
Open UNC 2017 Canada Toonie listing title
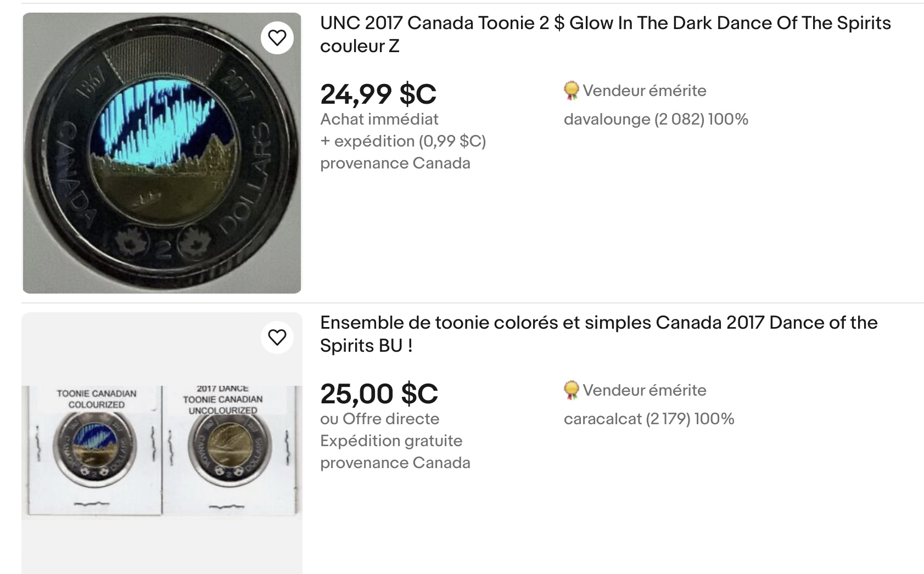pyautogui.click(x=606, y=35)
